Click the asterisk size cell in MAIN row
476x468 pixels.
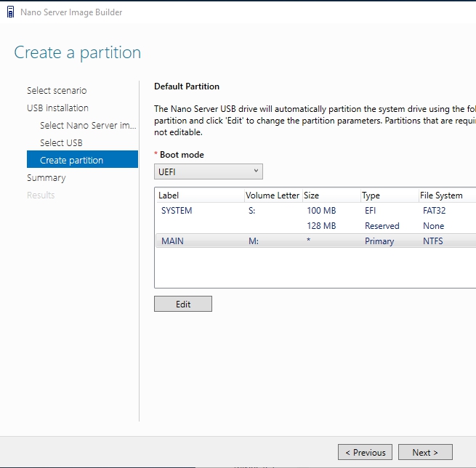308,240
